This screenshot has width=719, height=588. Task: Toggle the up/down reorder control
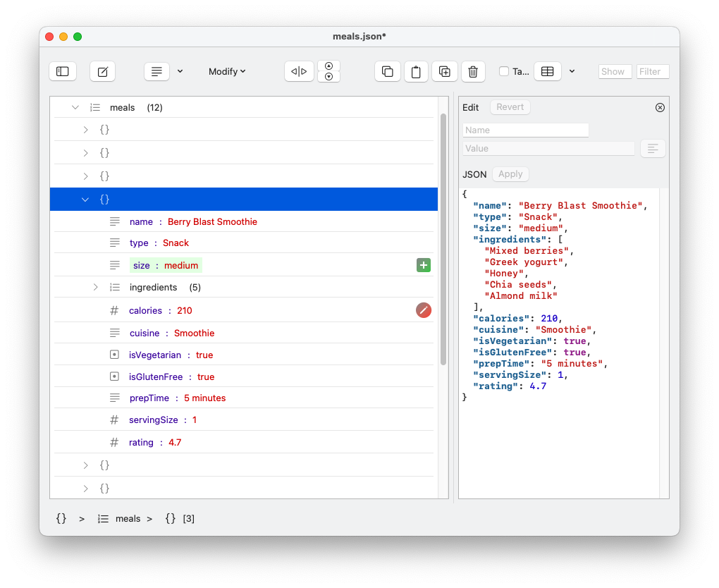[328, 71]
